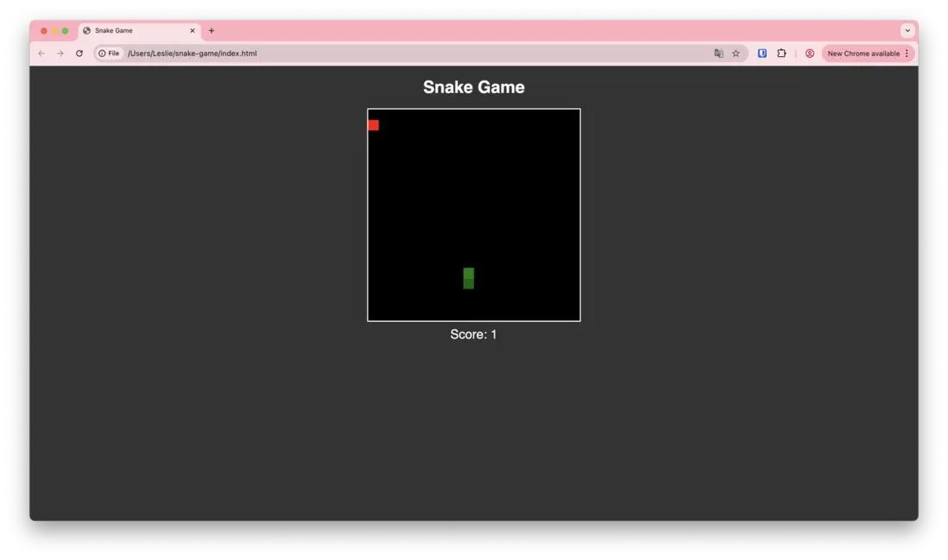Click the Snake Game heading
Screen dimensions: 948x560
coord(473,87)
